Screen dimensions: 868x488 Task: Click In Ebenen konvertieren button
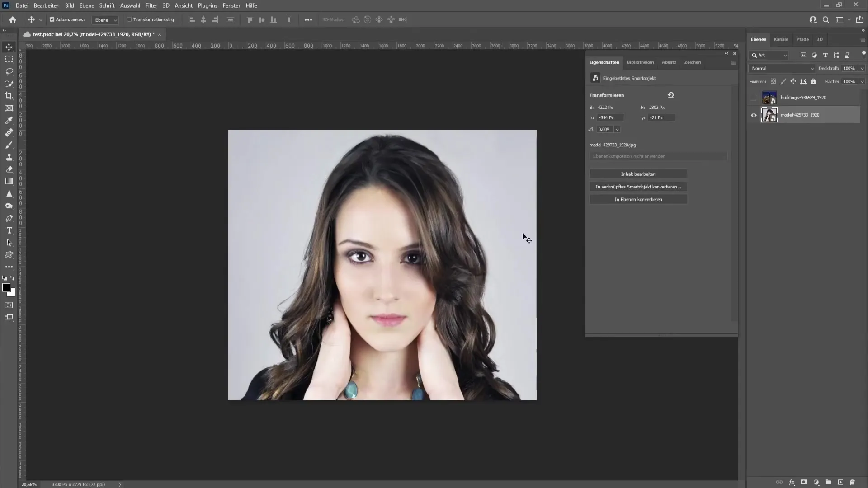tap(638, 199)
